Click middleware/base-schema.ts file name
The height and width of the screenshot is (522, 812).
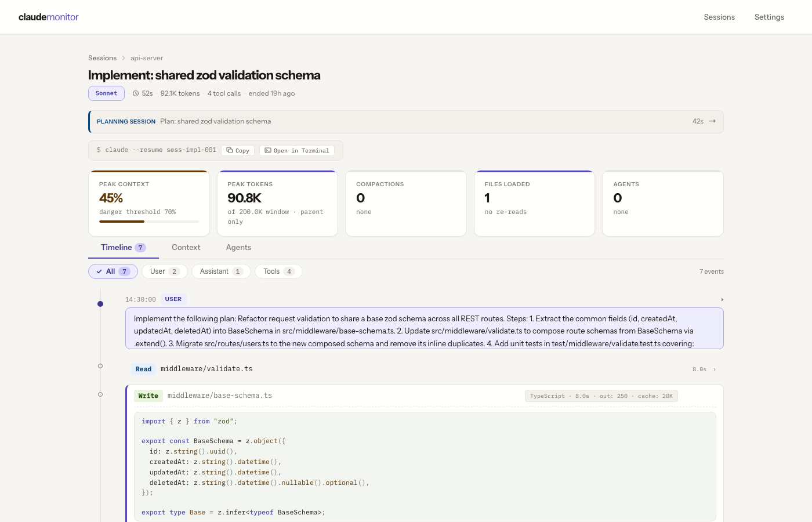pyautogui.click(x=220, y=396)
